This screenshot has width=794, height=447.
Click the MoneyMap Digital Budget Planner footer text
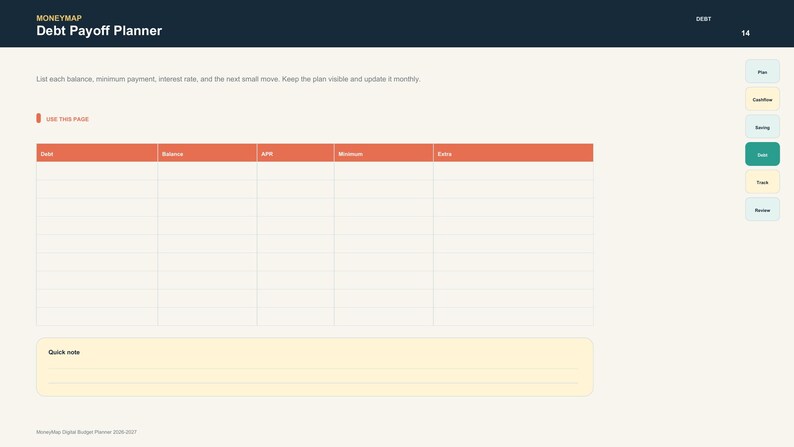pos(87,432)
